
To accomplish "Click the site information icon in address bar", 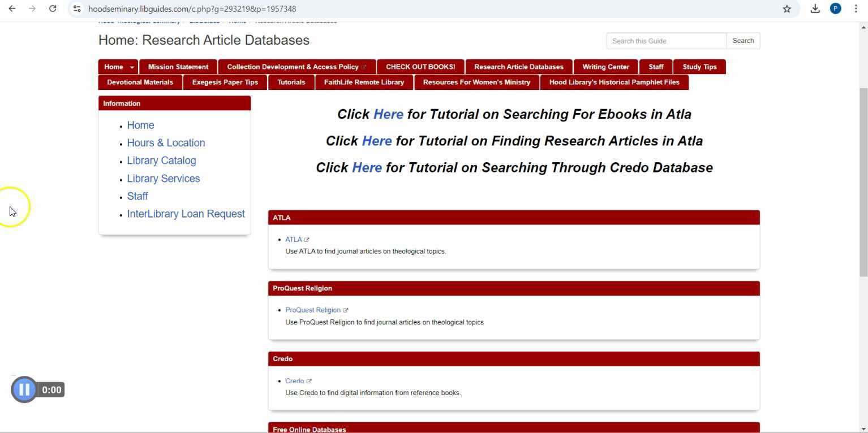I will (x=76, y=8).
